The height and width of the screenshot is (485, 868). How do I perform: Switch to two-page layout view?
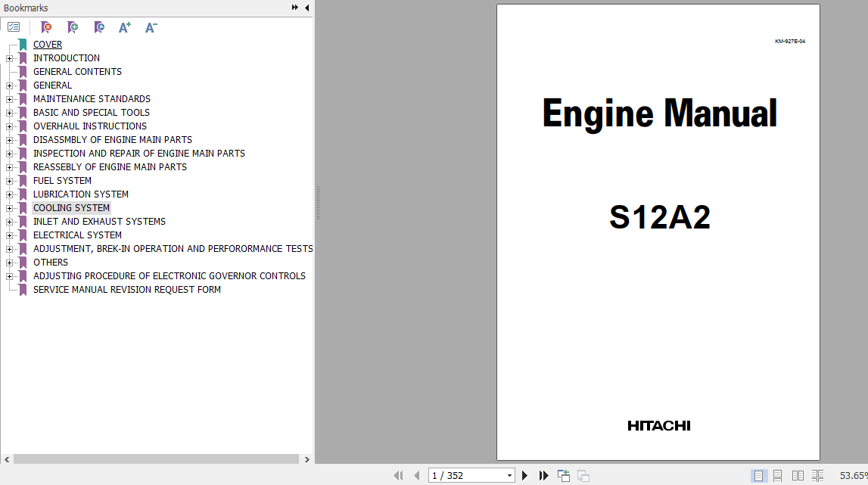[x=798, y=475]
